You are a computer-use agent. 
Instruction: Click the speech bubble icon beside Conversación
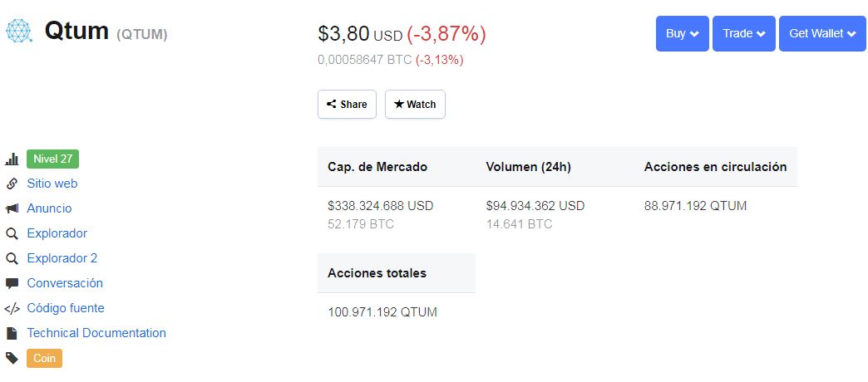pyautogui.click(x=12, y=283)
